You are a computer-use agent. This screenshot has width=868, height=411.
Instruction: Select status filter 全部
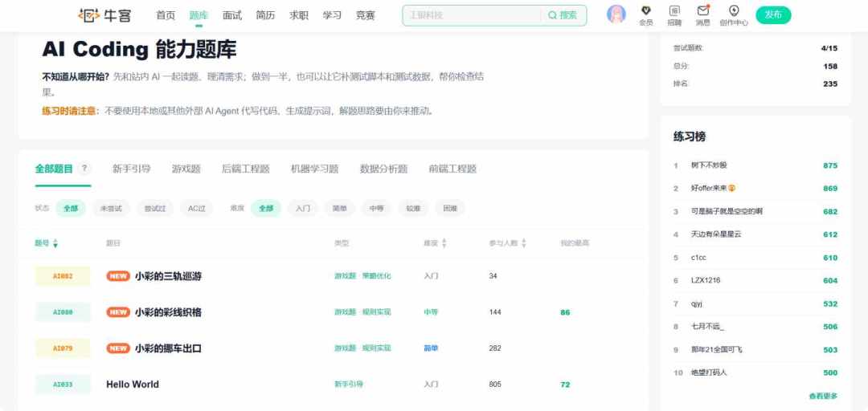[70, 209]
